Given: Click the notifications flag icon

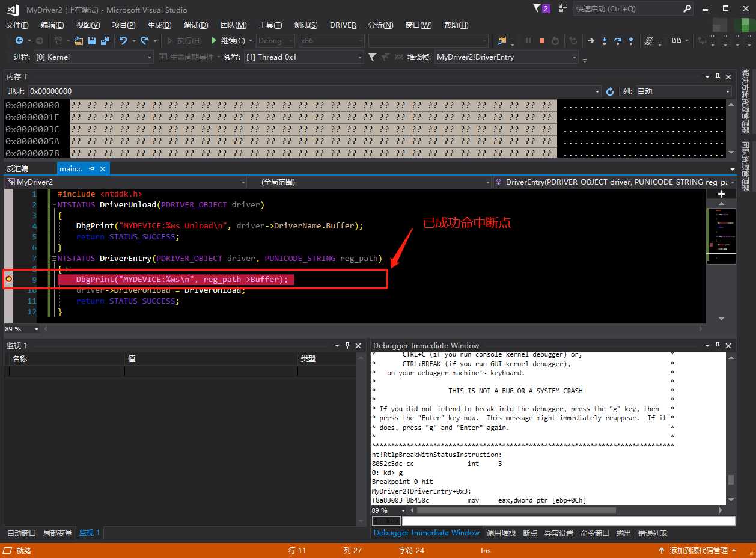Looking at the screenshot, I should click(537, 8).
